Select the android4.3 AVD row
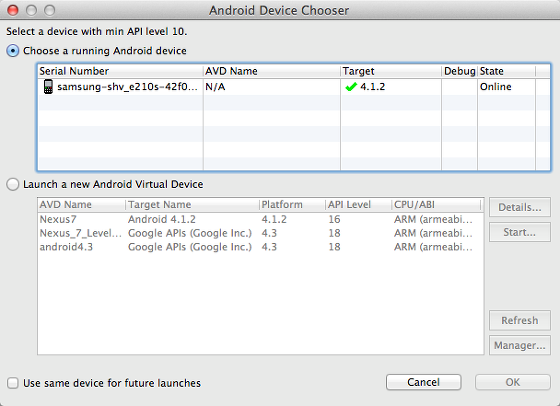This screenshot has height=406, width=560. tap(261, 247)
